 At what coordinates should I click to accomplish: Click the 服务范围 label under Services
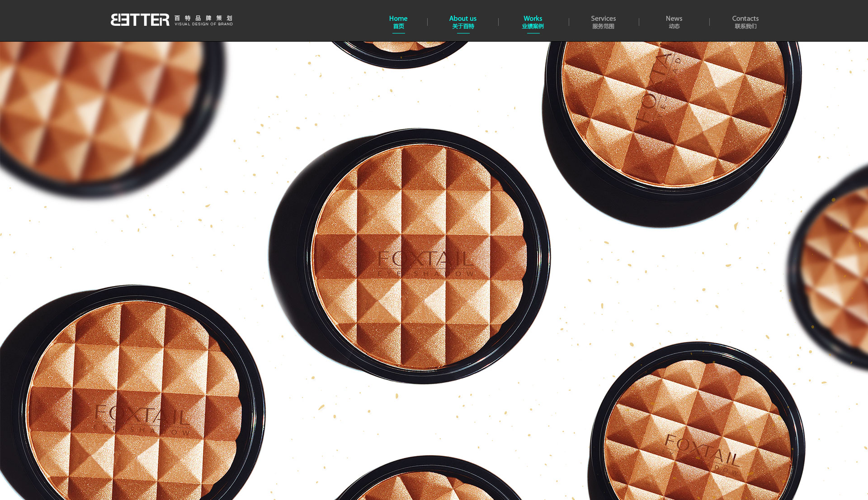(603, 27)
